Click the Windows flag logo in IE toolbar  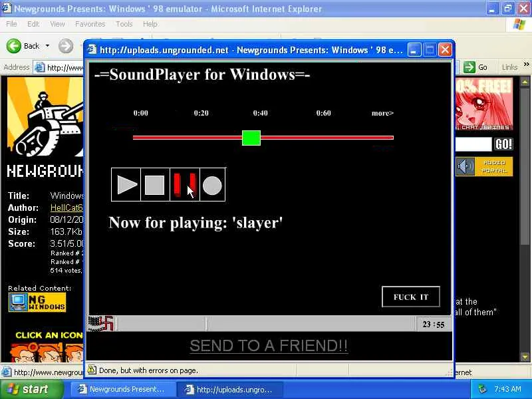coord(519,25)
